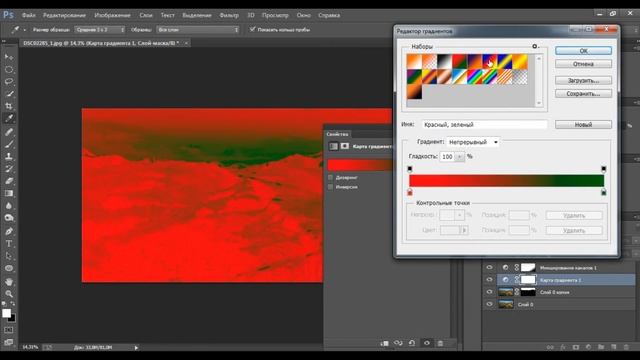Select the Dodge tool

[9, 218]
